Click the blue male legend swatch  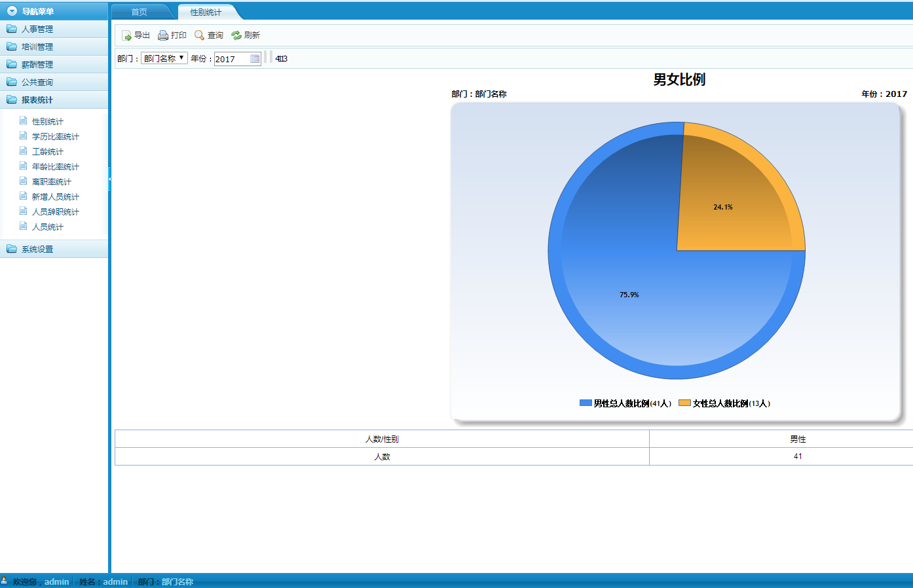(x=586, y=403)
